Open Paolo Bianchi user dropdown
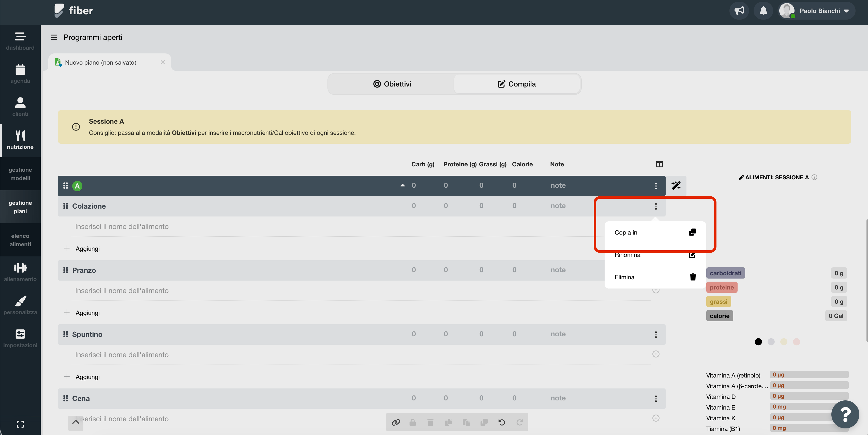Viewport: 868px width, 435px height. tap(817, 11)
